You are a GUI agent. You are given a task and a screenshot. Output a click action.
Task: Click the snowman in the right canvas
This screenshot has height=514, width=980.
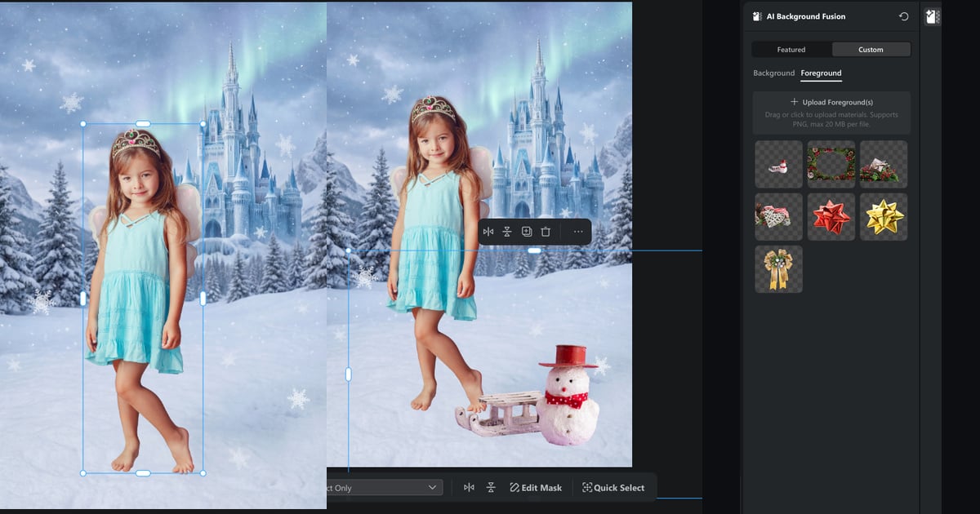click(x=568, y=396)
